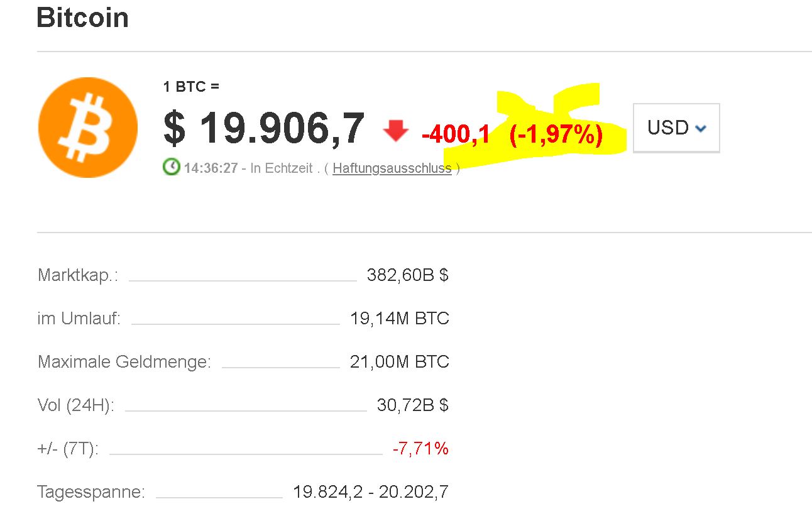This screenshot has width=812, height=521.
Task: Click the 21,00M BTC max supply value
Action: click(x=400, y=362)
